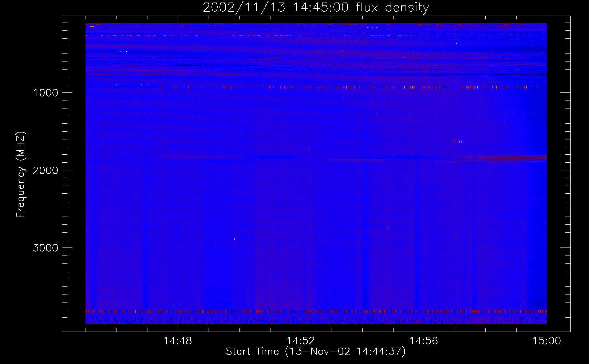The height and width of the screenshot is (364, 589).
Task: Click the 1000 frequency tick label
Action: pyautogui.click(x=46, y=93)
